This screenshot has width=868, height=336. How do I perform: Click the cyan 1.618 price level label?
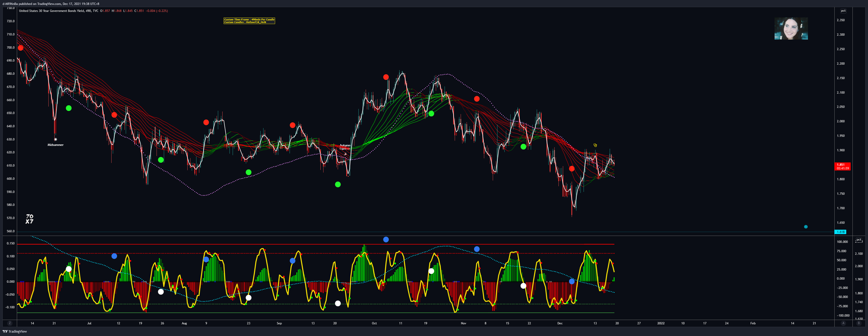pos(841,232)
